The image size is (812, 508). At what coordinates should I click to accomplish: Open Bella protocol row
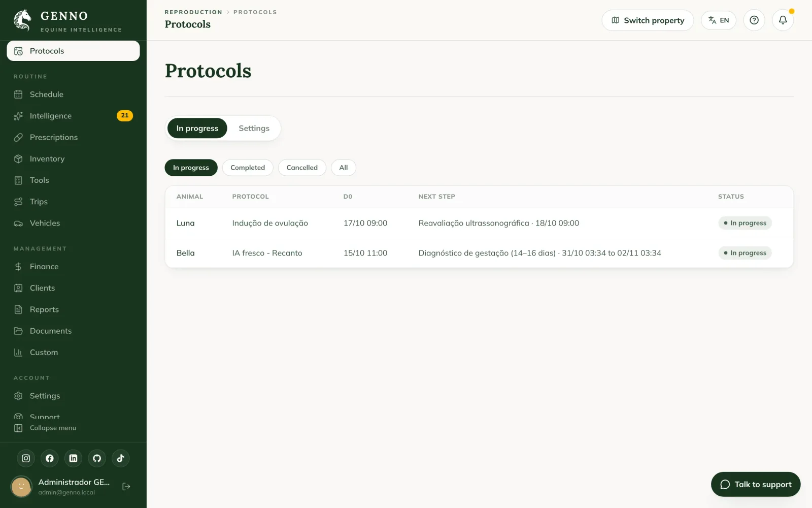click(479, 253)
